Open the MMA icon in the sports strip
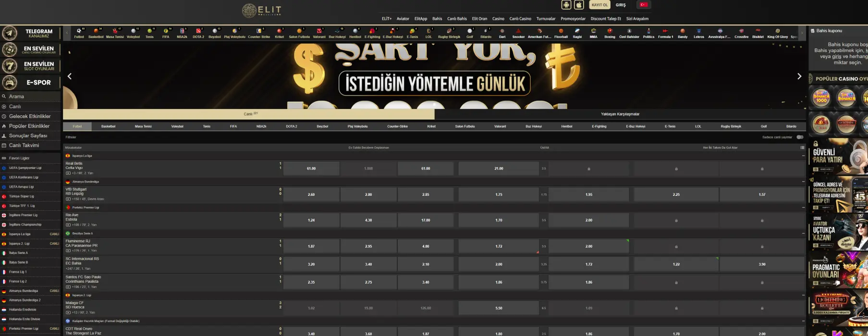The height and width of the screenshot is (336, 868). (x=594, y=33)
